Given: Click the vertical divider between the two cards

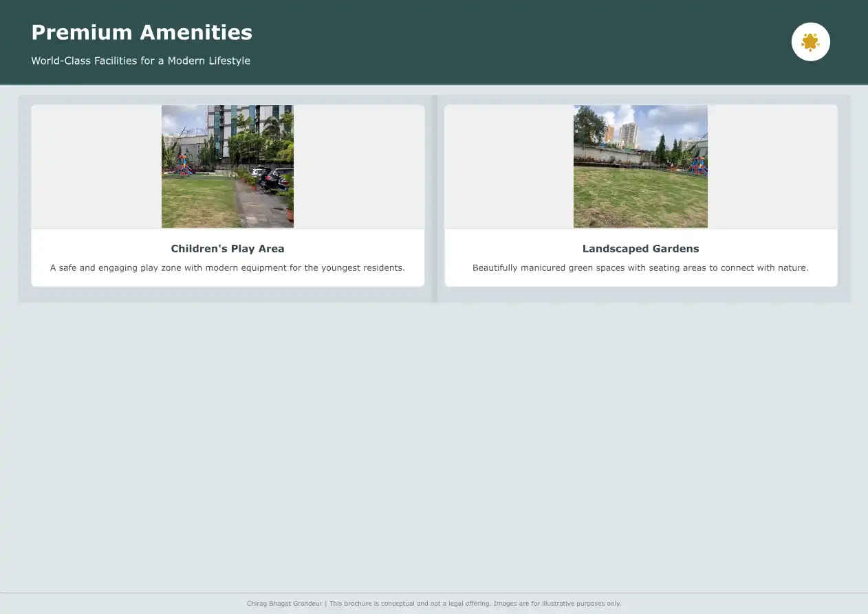Looking at the screenshot, I should [435, 199].
